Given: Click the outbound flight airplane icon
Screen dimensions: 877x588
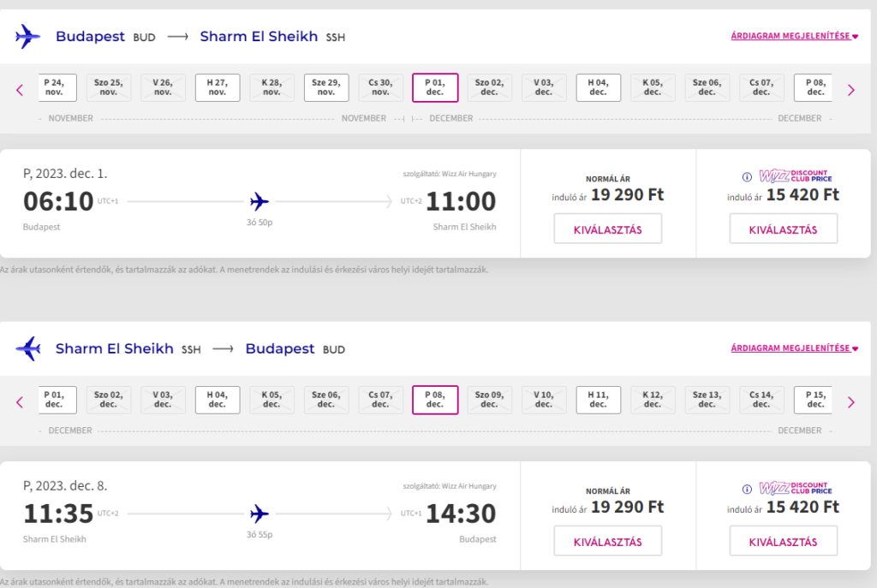Looking at the screenshot, I should point(27,36).
